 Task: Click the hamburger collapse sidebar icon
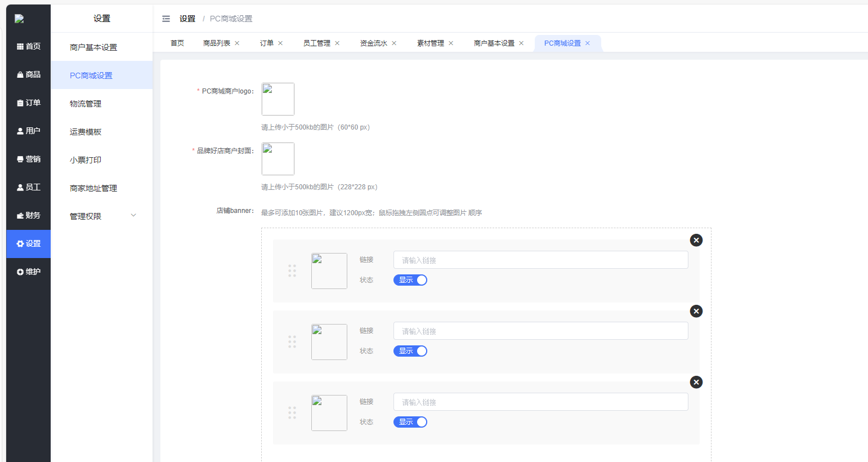pos(166,19)
